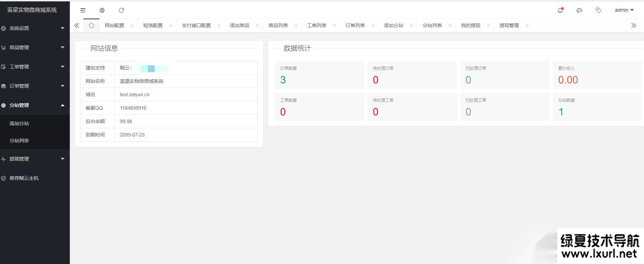The height and width of the screenshot is (264, 644).
Task: Close the 支付接口配置 tab
Action: (x=219, y=25)
